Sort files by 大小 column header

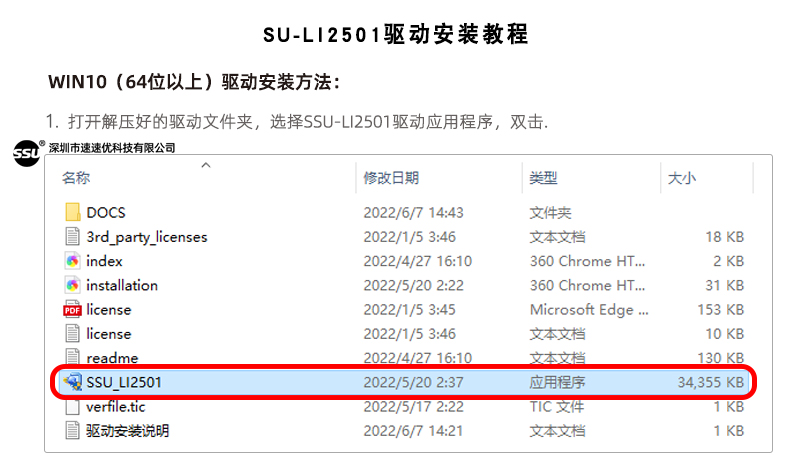(x=682, y=178)
